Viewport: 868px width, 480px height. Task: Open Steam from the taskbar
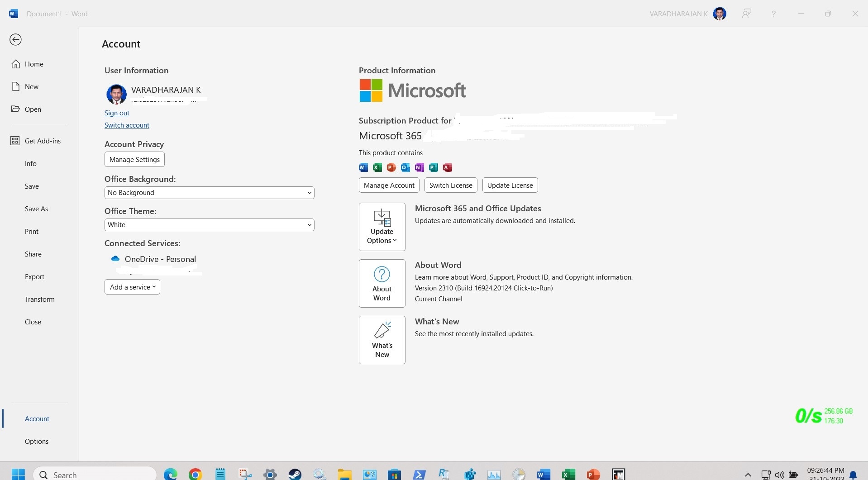(295, 475)
